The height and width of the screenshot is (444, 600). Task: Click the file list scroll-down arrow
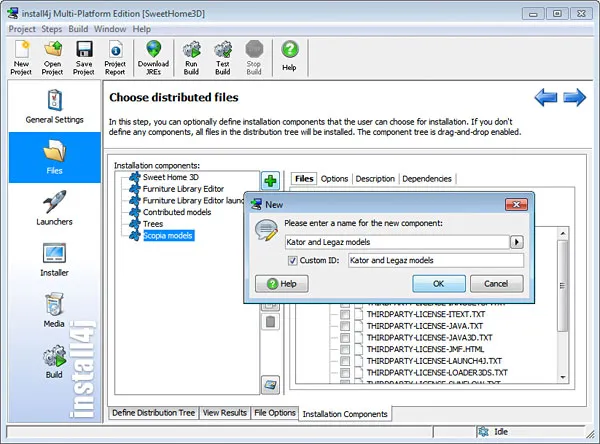tap(562, 377)
